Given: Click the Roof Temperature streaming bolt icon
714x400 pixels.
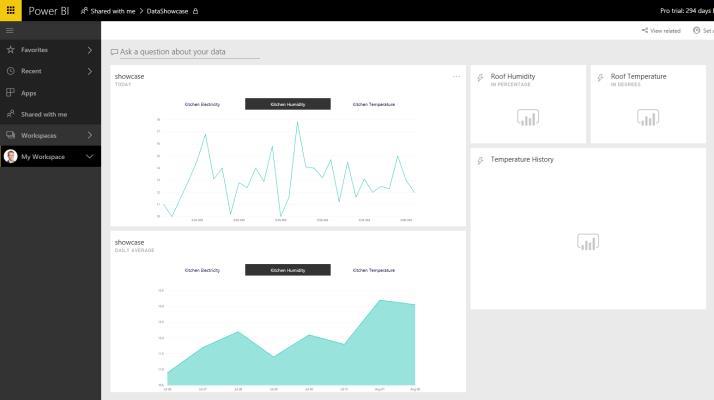Looking at the screenshot, I should 600,78.
